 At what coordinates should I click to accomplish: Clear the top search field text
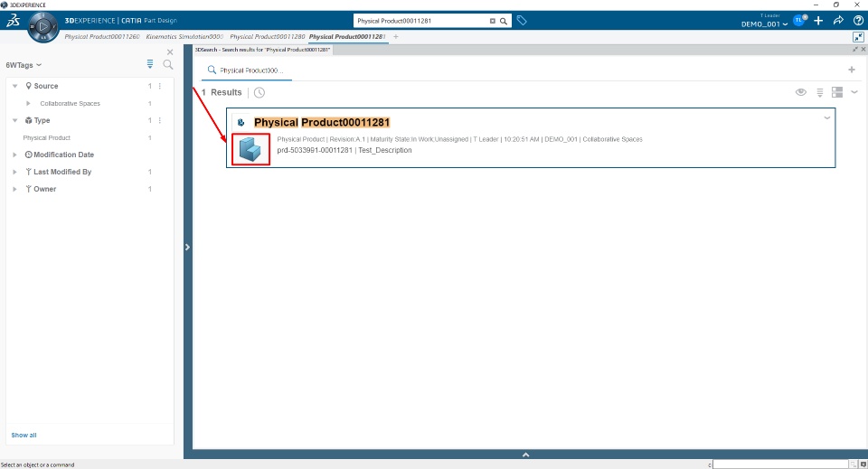point(492,21)
